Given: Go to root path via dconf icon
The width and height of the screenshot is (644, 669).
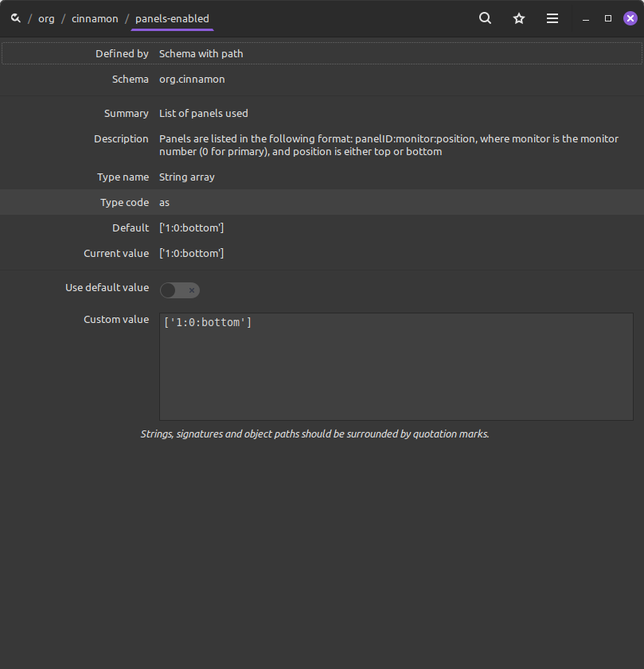Looking at the screenshot, I should [15, 18].
